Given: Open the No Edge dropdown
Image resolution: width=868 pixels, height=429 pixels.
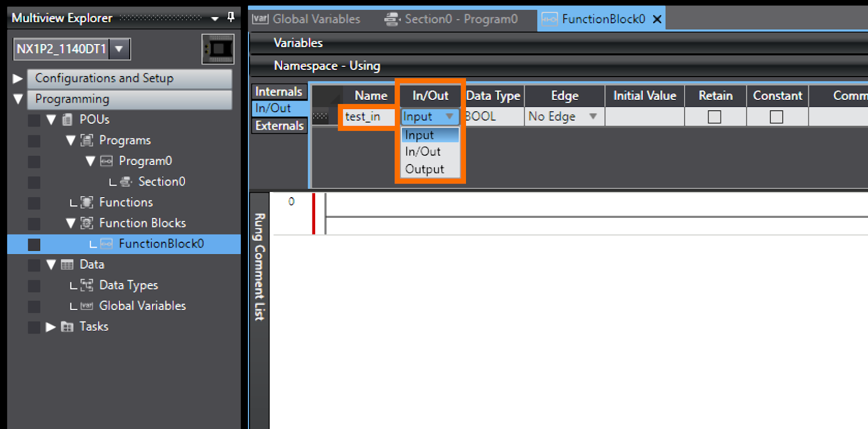Looking at the screenshot, I should coord(593,116).
